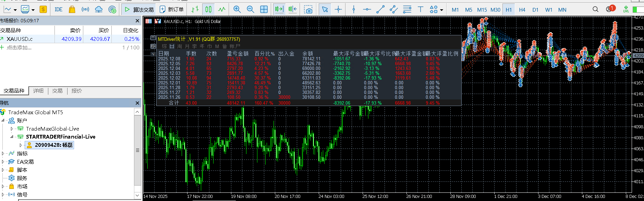
Task: Select the crosshair tool
Action: [338, 10]
